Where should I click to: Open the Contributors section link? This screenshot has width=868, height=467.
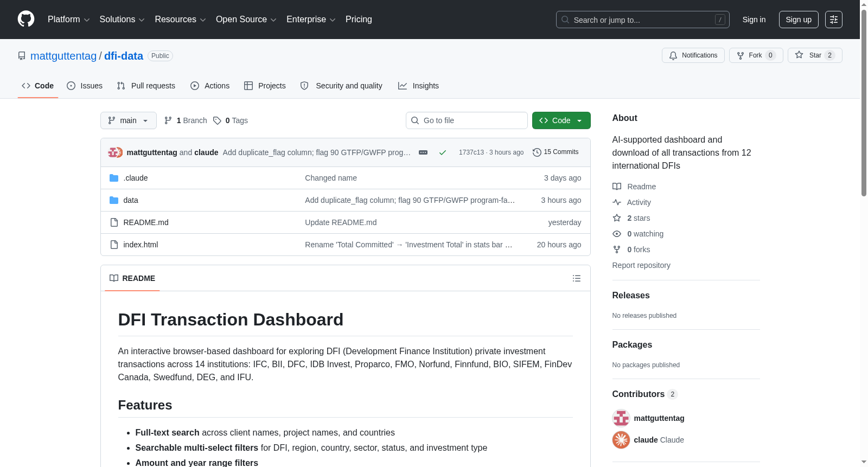click(x=645, y=394)
